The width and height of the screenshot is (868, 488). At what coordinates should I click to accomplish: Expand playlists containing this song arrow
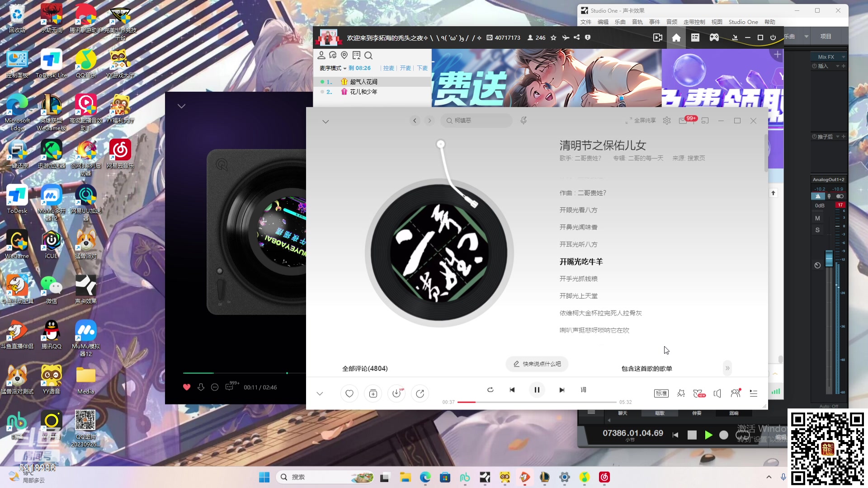(x=727, y=368)
